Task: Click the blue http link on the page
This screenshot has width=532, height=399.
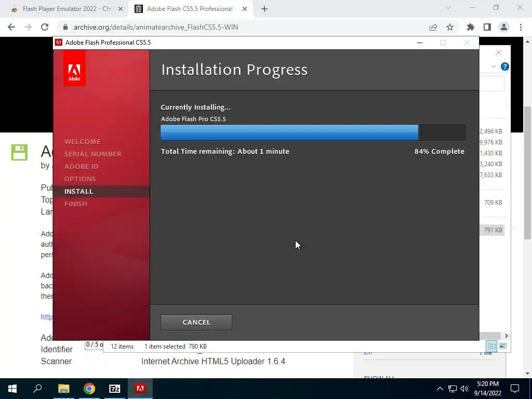Action: pos(47,317)
